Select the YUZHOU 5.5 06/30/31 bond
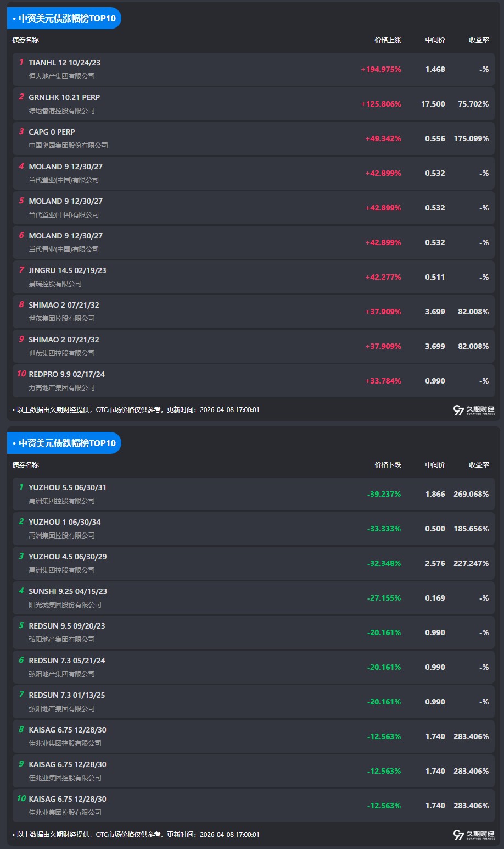Image resolution: width=504 pixels, height=849 pixels. coord(68,487)
